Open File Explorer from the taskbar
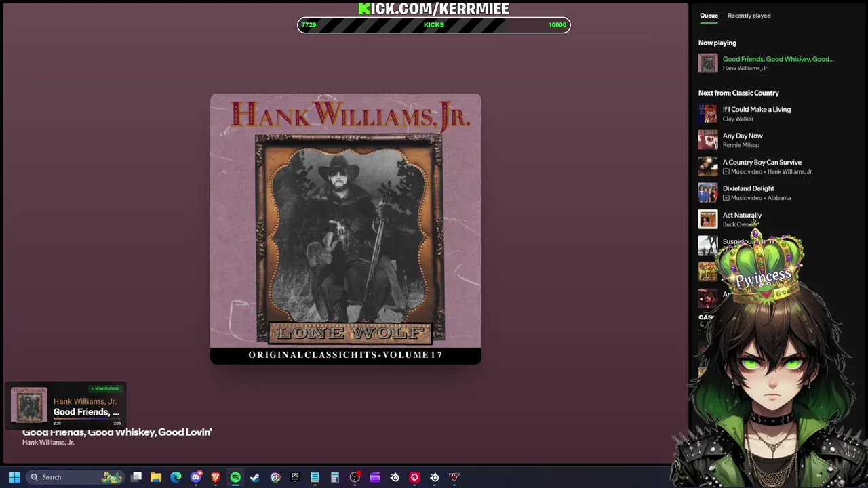 click(156, 477)
